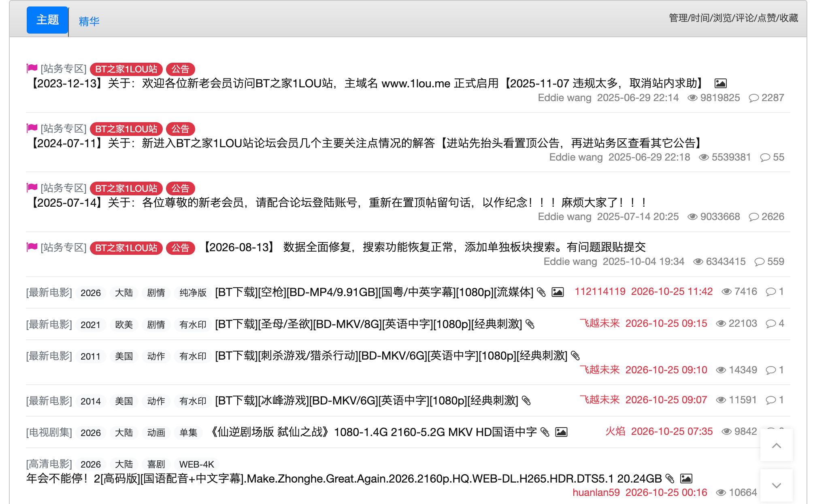Click paperclip attachment icon on 空枪 post
The height and width of the screenshot is (504, 813).
click(541, 292)
